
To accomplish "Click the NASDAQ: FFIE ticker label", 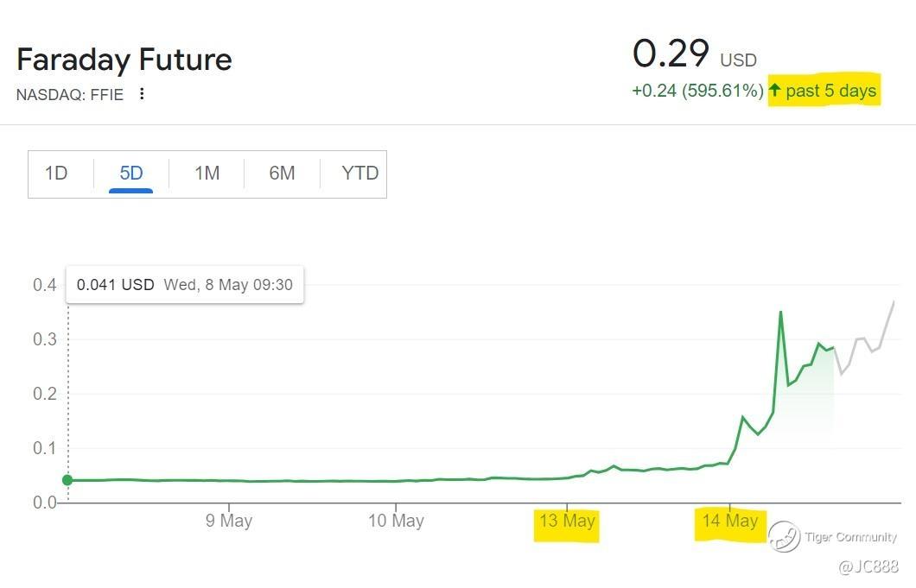I will click(69, 95).
